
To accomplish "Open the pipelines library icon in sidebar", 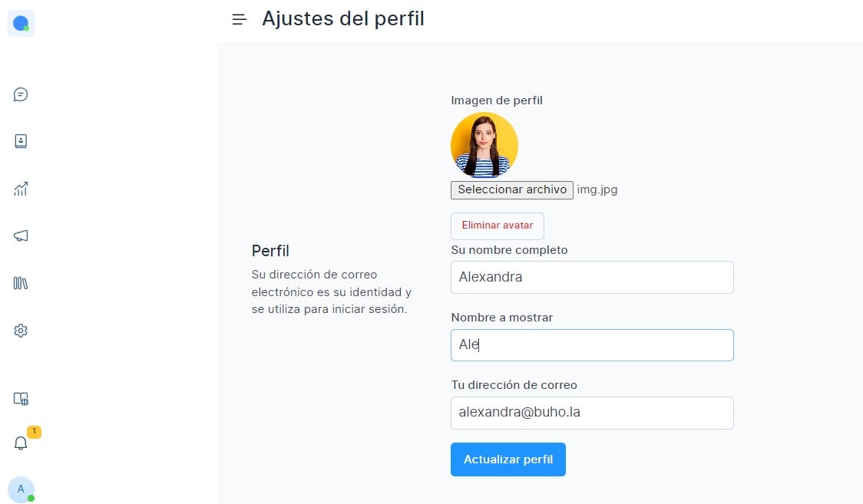I will 21,283.
